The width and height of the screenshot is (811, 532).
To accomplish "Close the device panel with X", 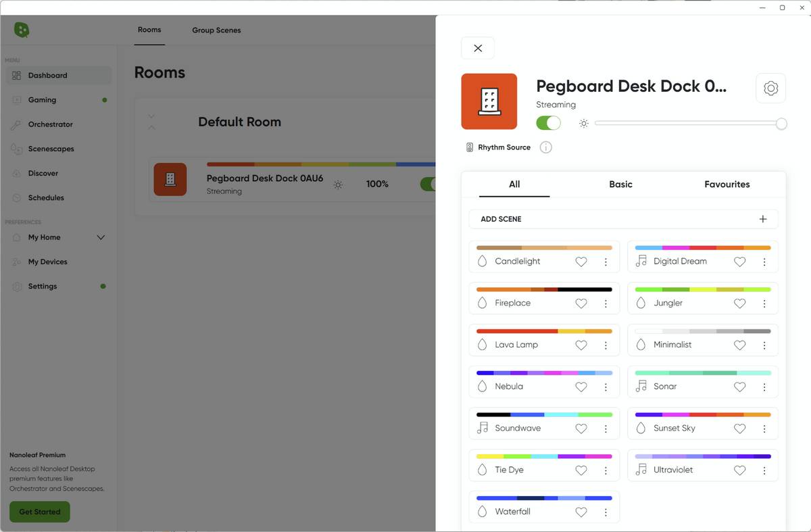I will click(478, 48).
